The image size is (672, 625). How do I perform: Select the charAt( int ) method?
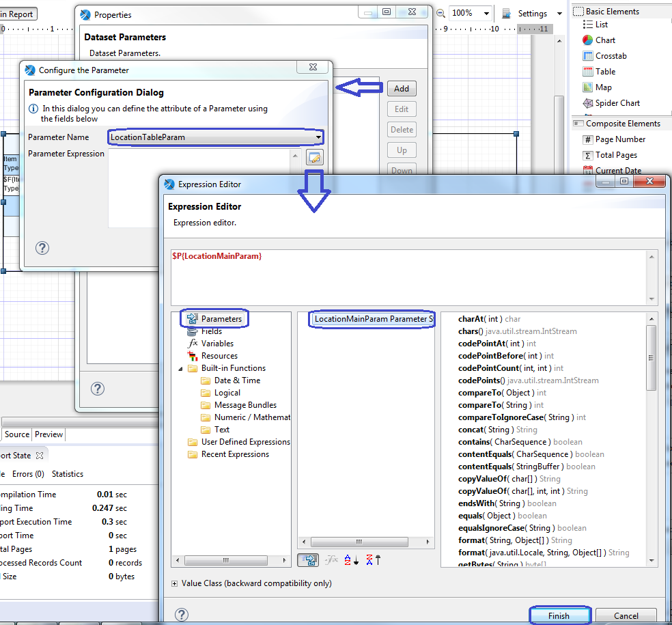[490, 319]
